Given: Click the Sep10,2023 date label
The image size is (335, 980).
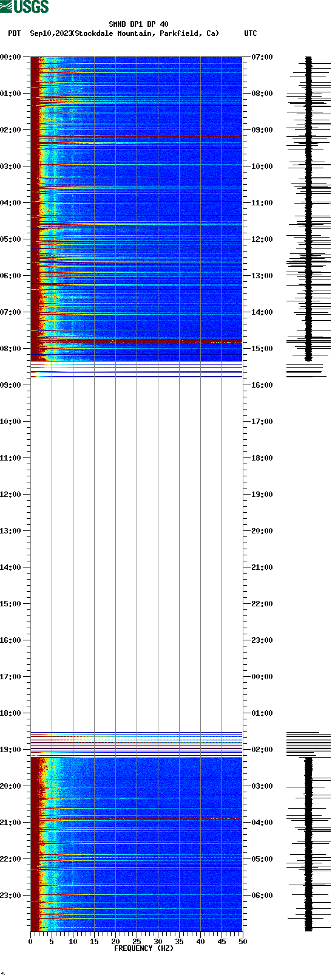Looking at the screenshot, I should [50, 33].
